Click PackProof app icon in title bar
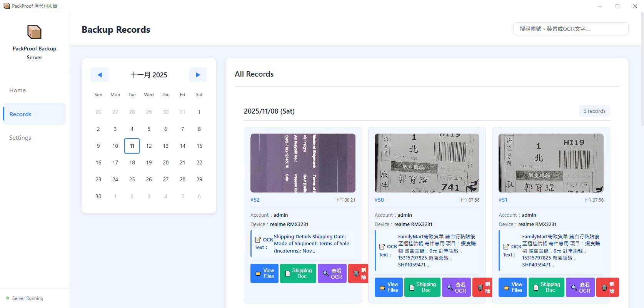The height and width of the screenshot is (308, 644). tap(7, 6)
